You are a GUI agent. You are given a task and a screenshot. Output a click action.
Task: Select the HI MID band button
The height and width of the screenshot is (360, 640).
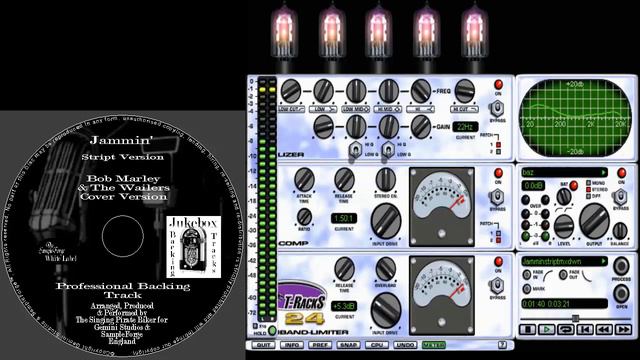[x=388, y=109]
